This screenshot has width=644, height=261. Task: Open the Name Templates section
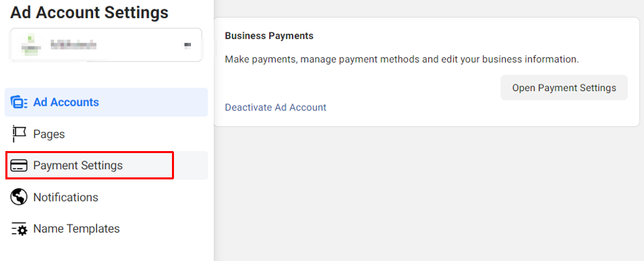106,229
